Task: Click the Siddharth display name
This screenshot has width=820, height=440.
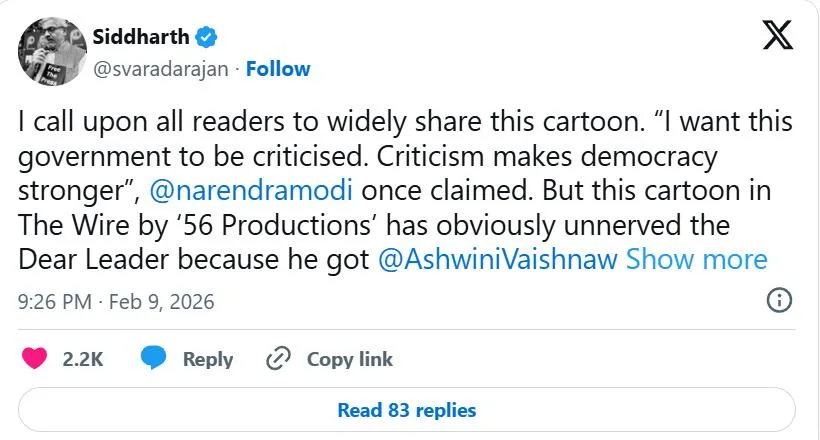Action: [140, 38]
